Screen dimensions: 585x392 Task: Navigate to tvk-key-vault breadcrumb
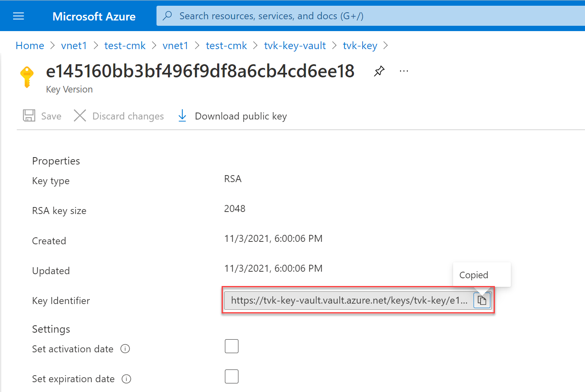click(x=295, y=45)
